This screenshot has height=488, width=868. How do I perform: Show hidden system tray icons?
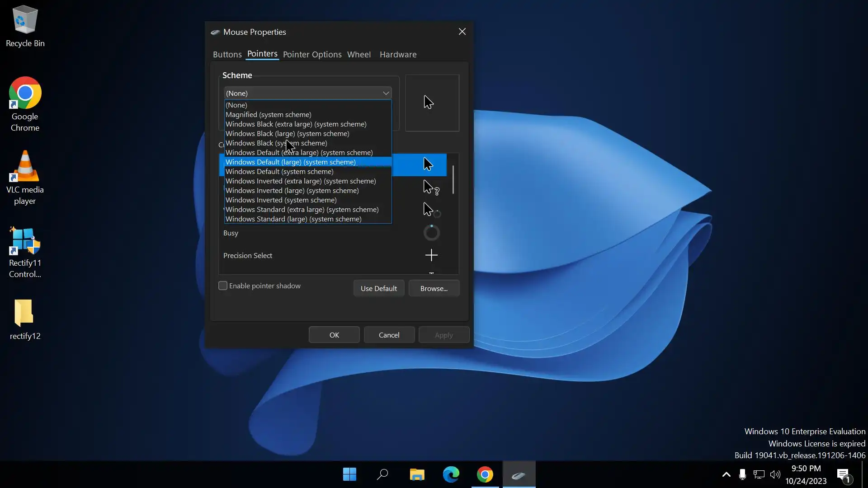pos(726,474)
